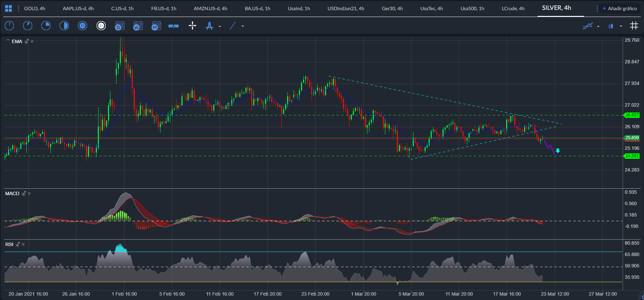Open the AMZN.US-d, 4h tab
This screenshot has width=644, height=300.
[210, 8]
